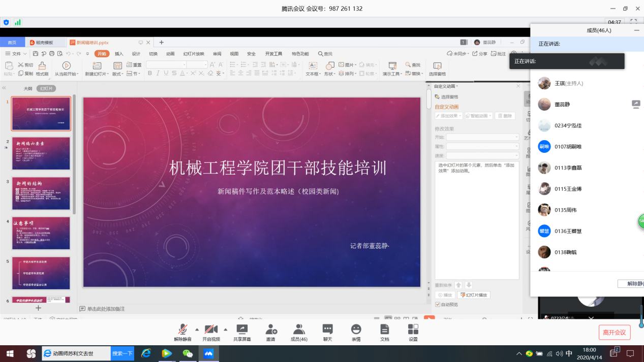
Task: Click the Cut (剪切) scissors icon
Action: [x=21, y=65]
